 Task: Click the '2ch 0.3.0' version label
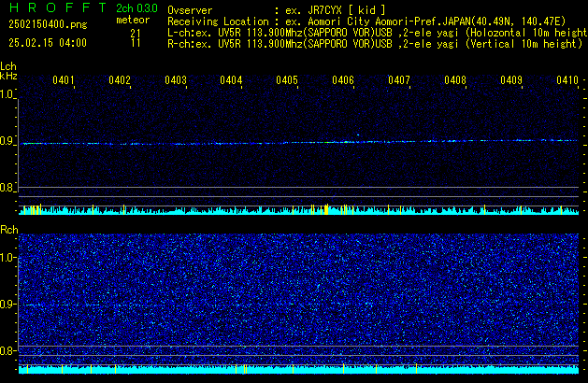[x=136, y=8]
